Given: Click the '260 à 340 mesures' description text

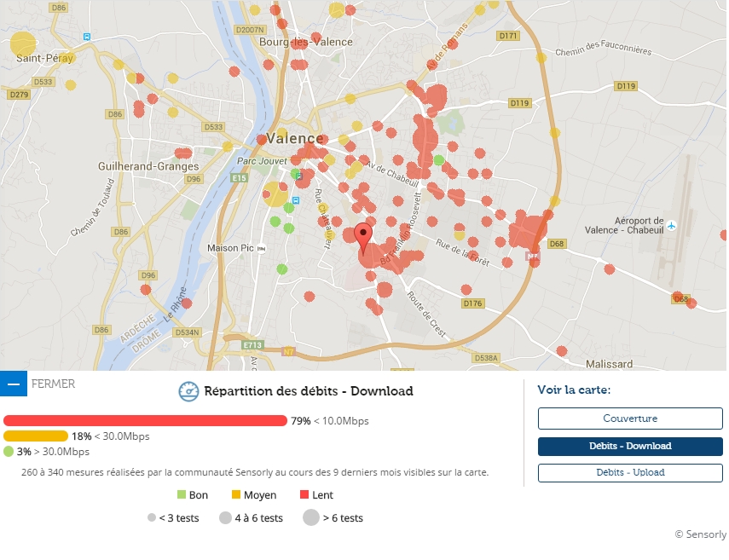Looking at the screenshot, I should coord(255,472).
